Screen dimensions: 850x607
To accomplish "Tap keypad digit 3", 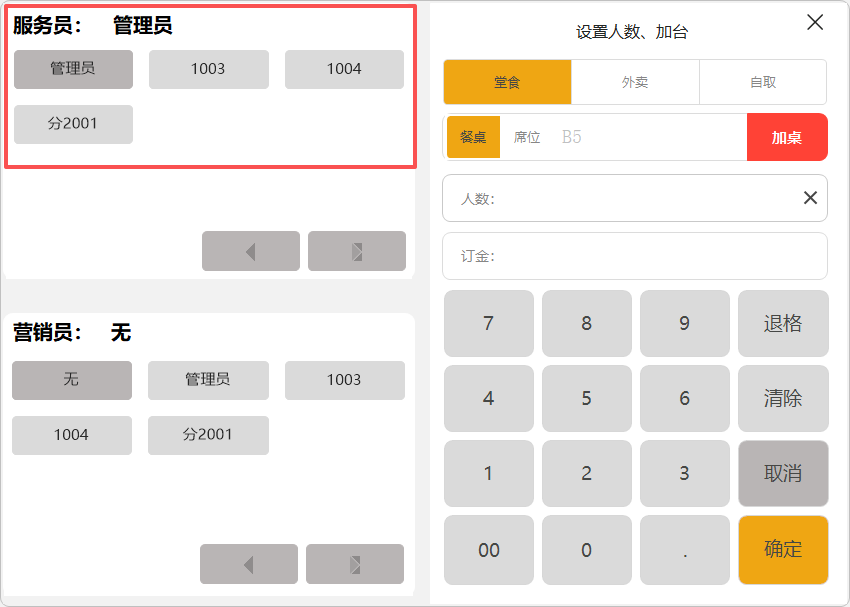I will pyautogui.click(x=685, y=473).
